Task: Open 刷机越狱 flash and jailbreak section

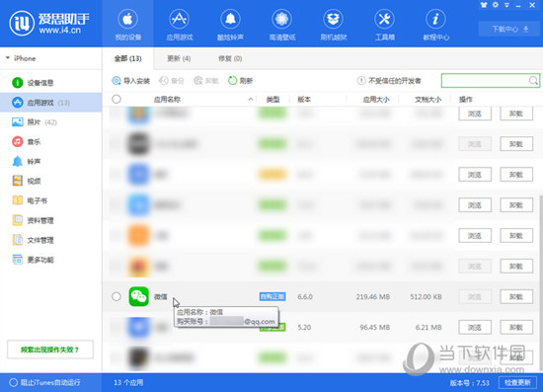Action: [333, 25]
